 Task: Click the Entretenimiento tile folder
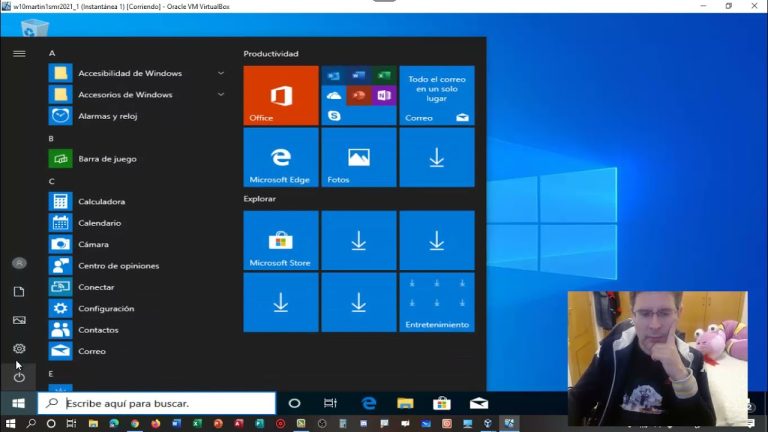pos(437,302)
